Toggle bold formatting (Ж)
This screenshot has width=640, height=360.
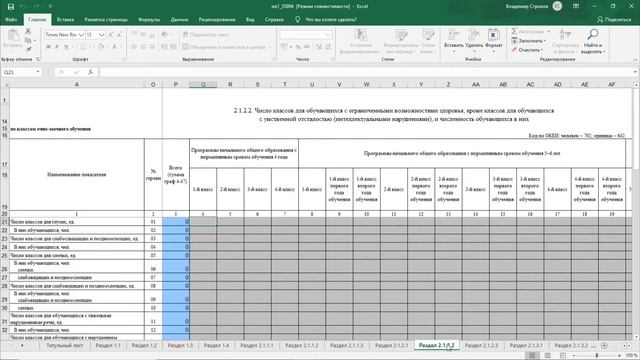(48, 47)
